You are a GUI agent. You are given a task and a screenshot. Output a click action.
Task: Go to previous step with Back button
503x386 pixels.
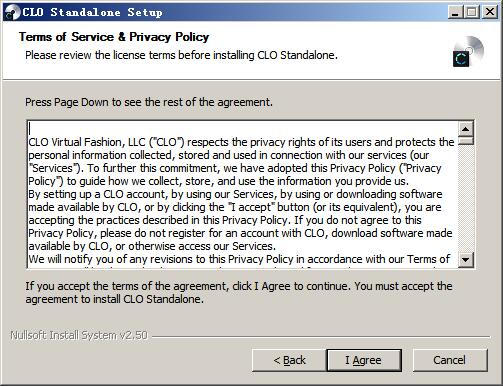289,360
